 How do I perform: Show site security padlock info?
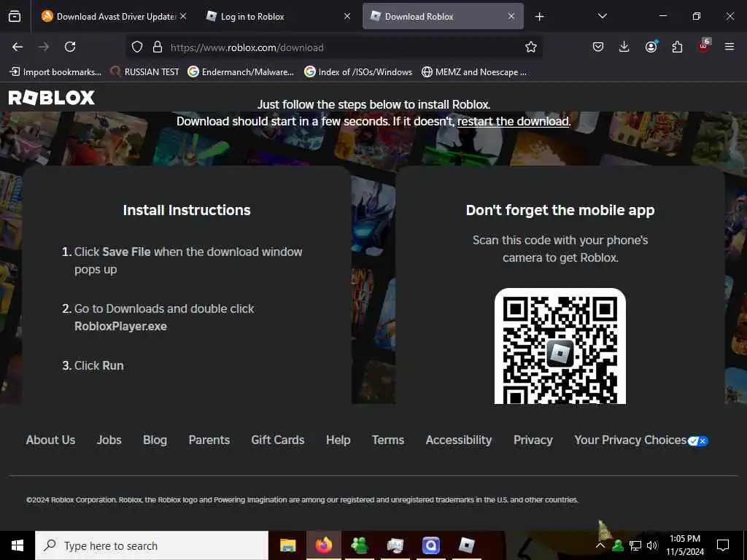tap(158, 47)
